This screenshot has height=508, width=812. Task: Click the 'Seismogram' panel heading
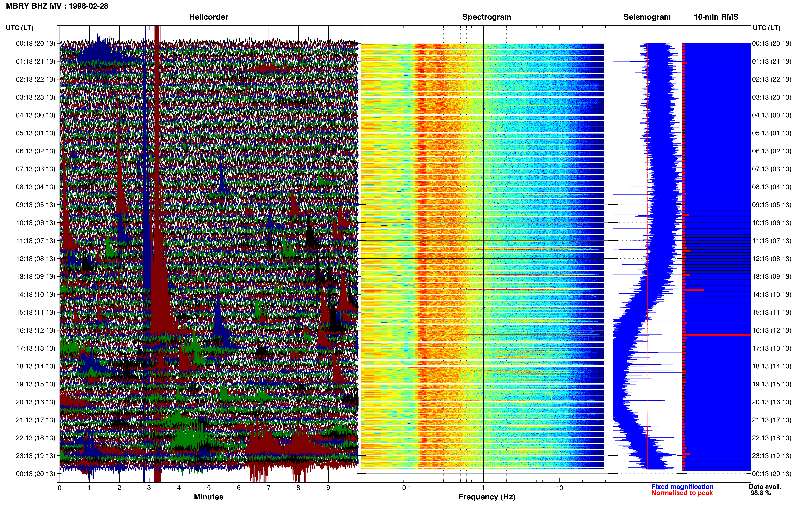click(647, 17)
